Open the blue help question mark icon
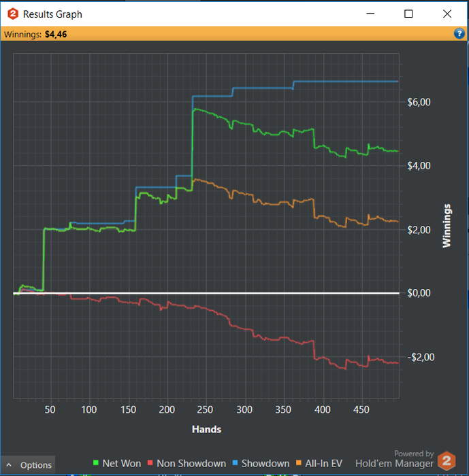469x476 pixels. click(459, 33)
